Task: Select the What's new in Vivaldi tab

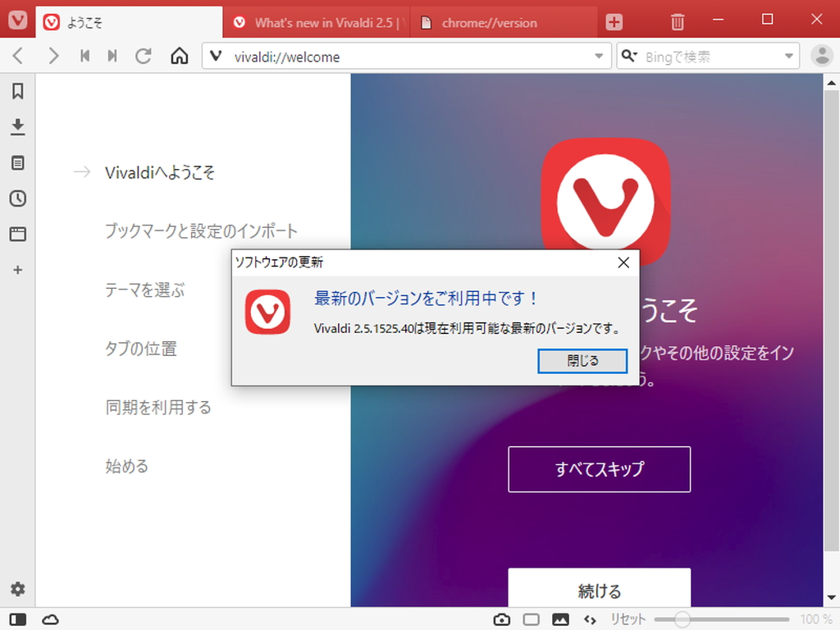Action: pyautogui.click(x=320, y=22)
